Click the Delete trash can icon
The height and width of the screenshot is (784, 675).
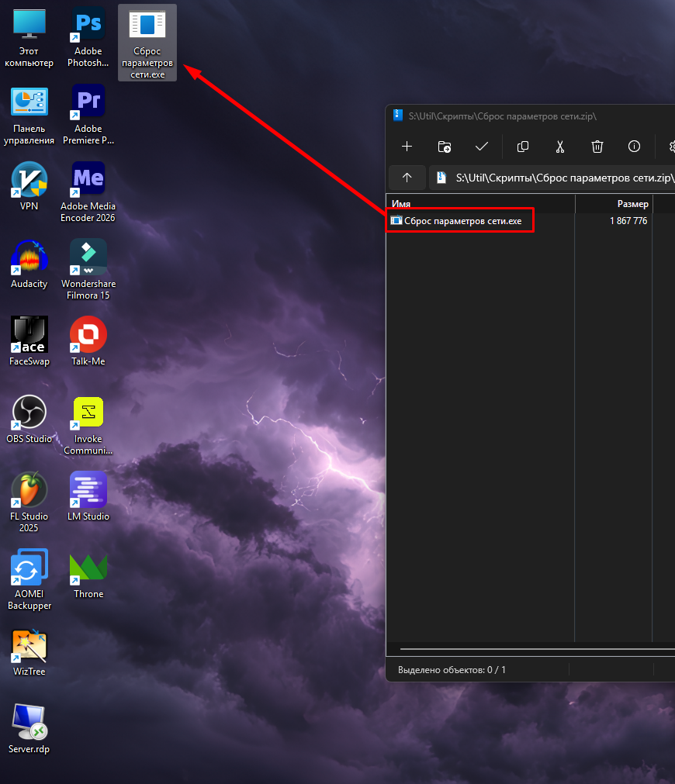click(597, 147)
